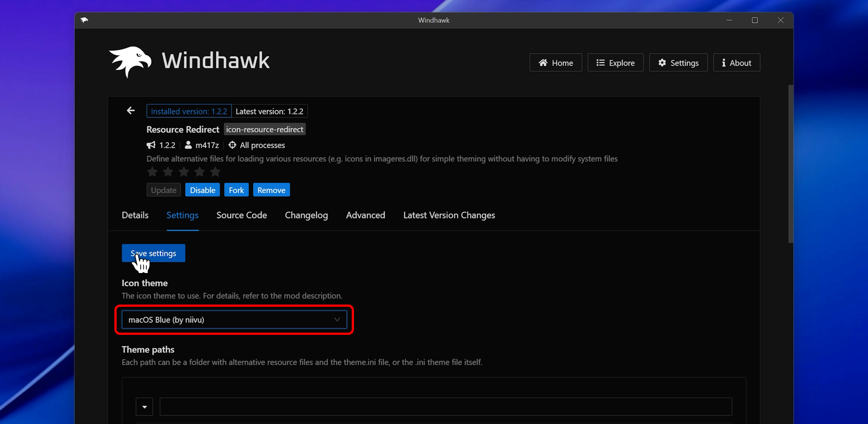Click the Windhawk eagle logo
The width and height of the screenshot is (868, 424).
click(x=130, y=62)
